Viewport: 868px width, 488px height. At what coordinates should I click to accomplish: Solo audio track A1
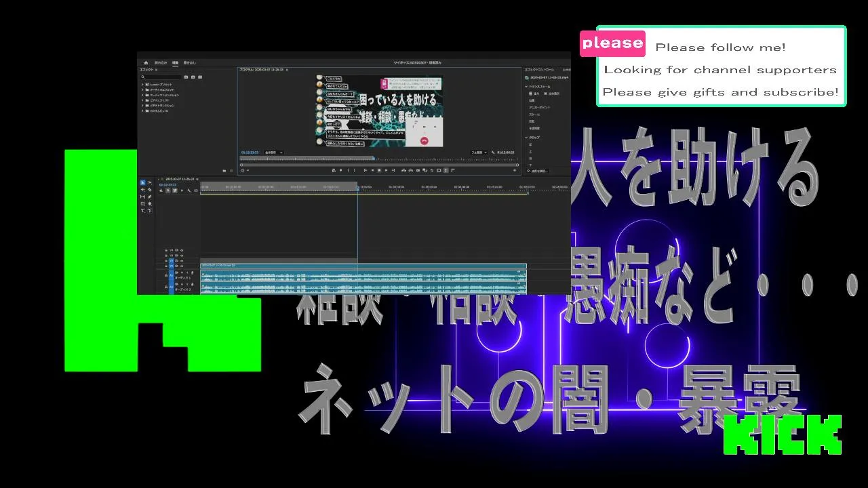(x=187, y=272)
